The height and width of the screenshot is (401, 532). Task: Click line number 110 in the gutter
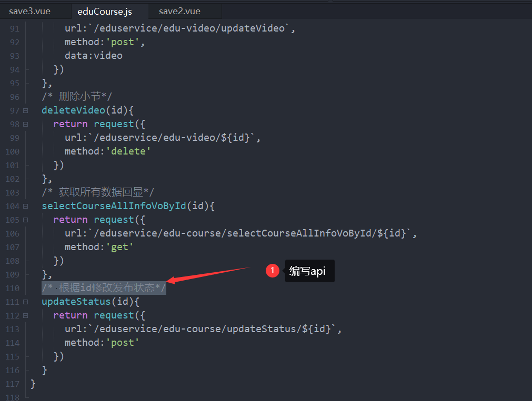12,289
